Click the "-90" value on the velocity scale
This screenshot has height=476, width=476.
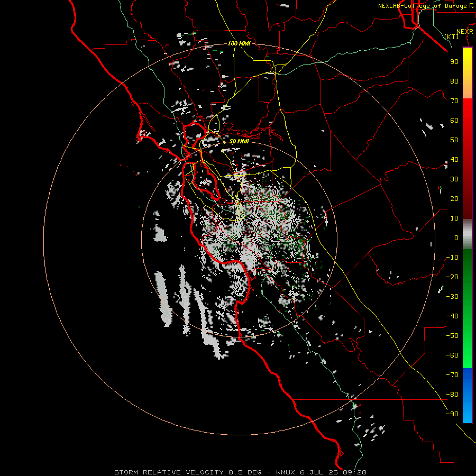(452, 414)
